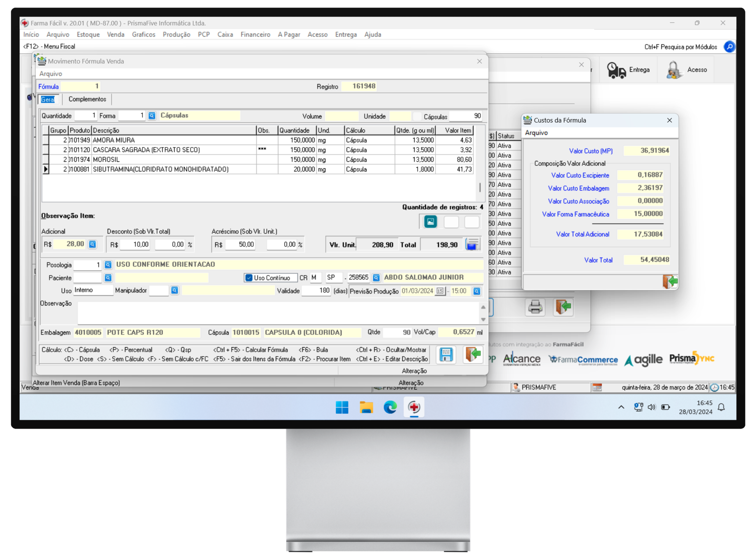Screen dimensions: 756x553
Task: Click the exit icon in Custos da Fórmula
Action: [670, 281]
